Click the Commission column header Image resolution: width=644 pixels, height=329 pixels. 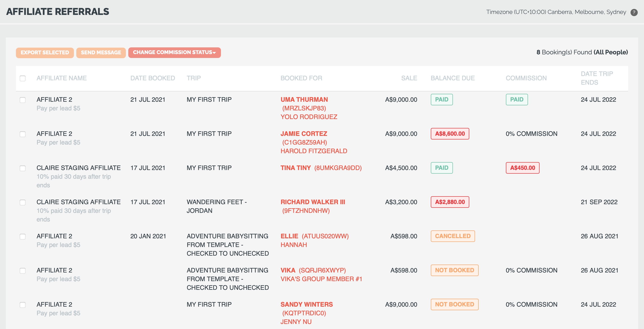(526, 78)
